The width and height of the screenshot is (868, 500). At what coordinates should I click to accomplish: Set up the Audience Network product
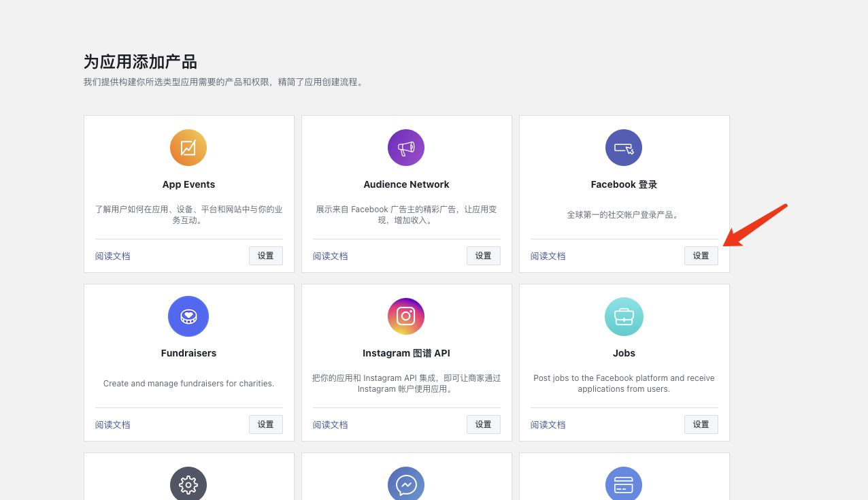click(x=484, y=256)
